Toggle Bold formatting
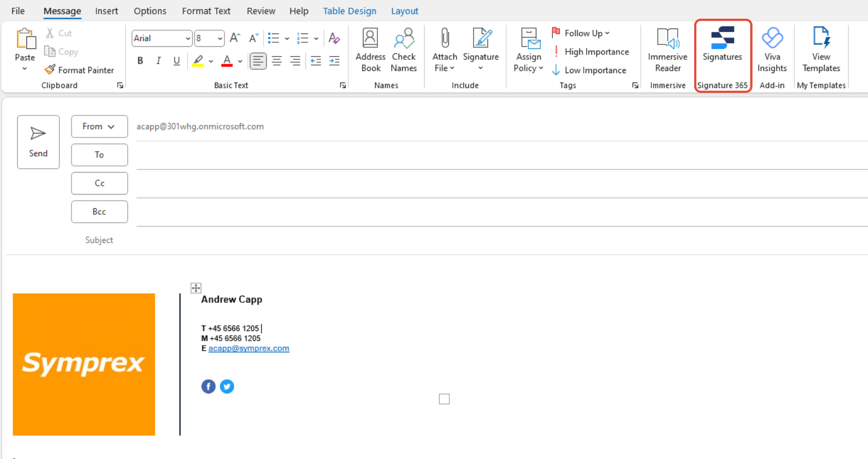This screenshot has width=868, height=459. (x=140, y=61)
